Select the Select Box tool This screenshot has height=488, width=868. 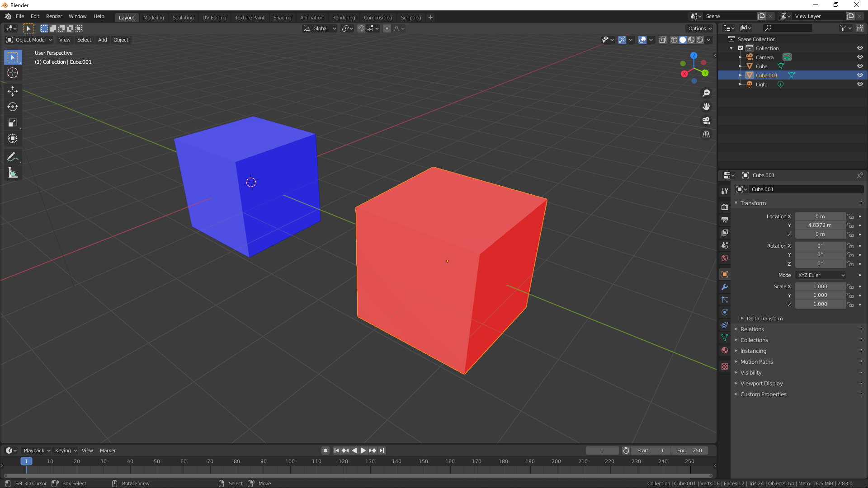(x=13, y=57)
